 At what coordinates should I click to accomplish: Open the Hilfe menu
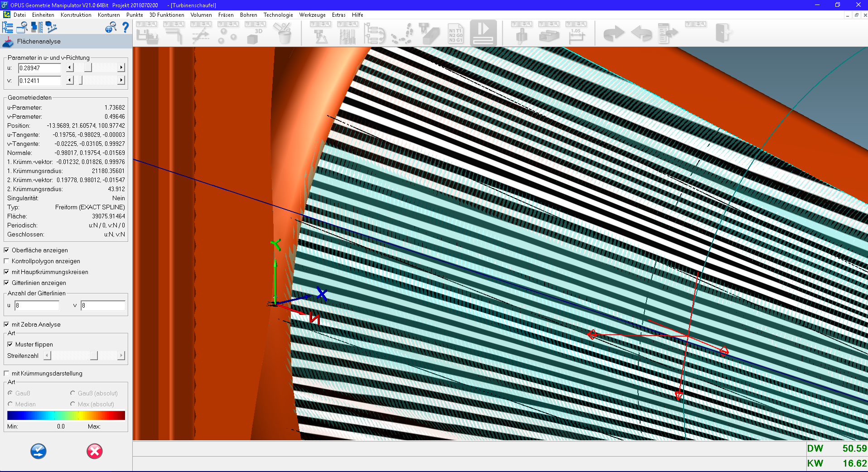[357, 15]
